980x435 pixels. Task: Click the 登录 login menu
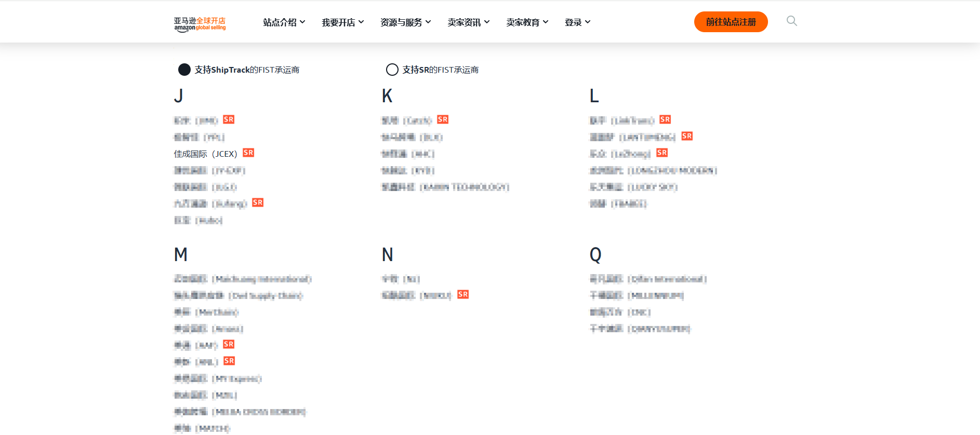(577, 22)
